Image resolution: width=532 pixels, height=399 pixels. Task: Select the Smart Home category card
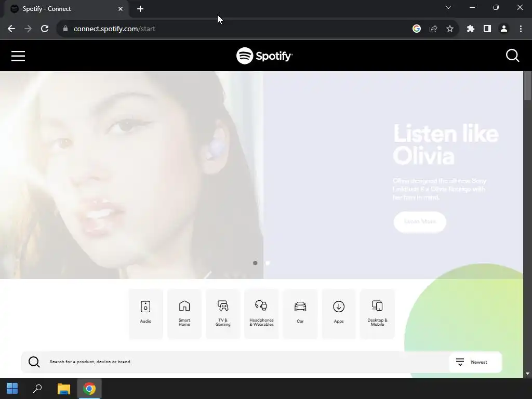click(184, 313)
